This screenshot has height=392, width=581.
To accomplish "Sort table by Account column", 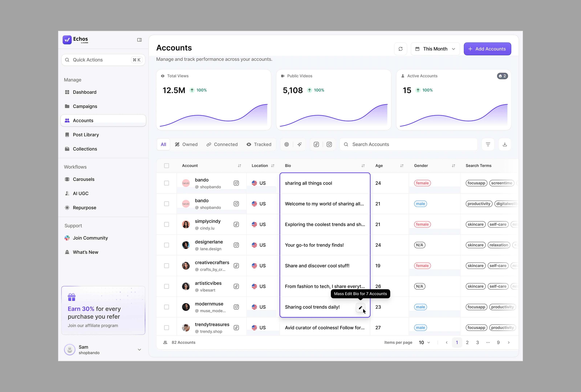I will click(239, 166).
